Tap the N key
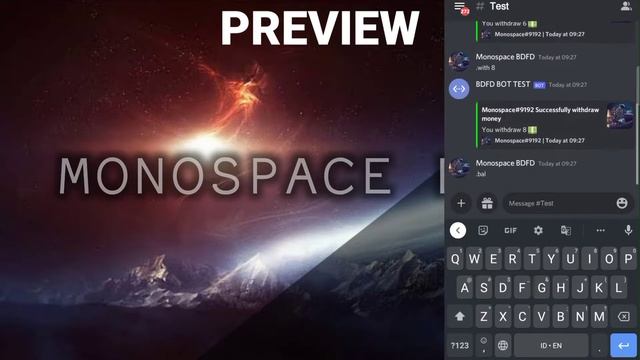This screenshot has height=360, width=640. (580, 316)
